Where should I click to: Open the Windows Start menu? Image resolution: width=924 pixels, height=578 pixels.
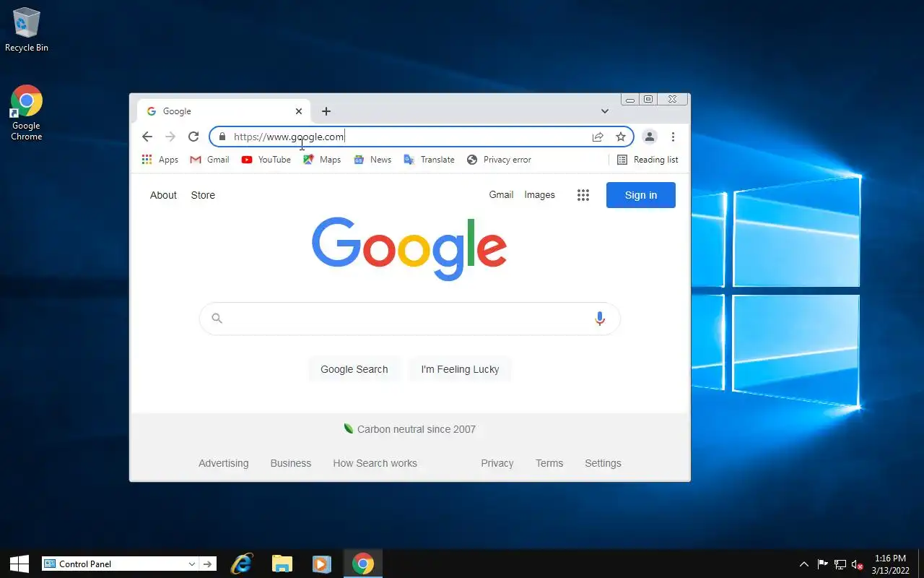coord(19,564)
